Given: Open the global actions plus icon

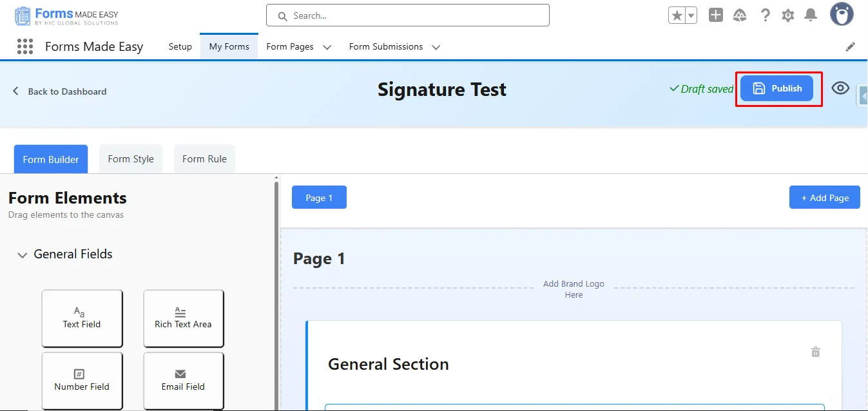Looking at the screenshot, I should 715,15.
